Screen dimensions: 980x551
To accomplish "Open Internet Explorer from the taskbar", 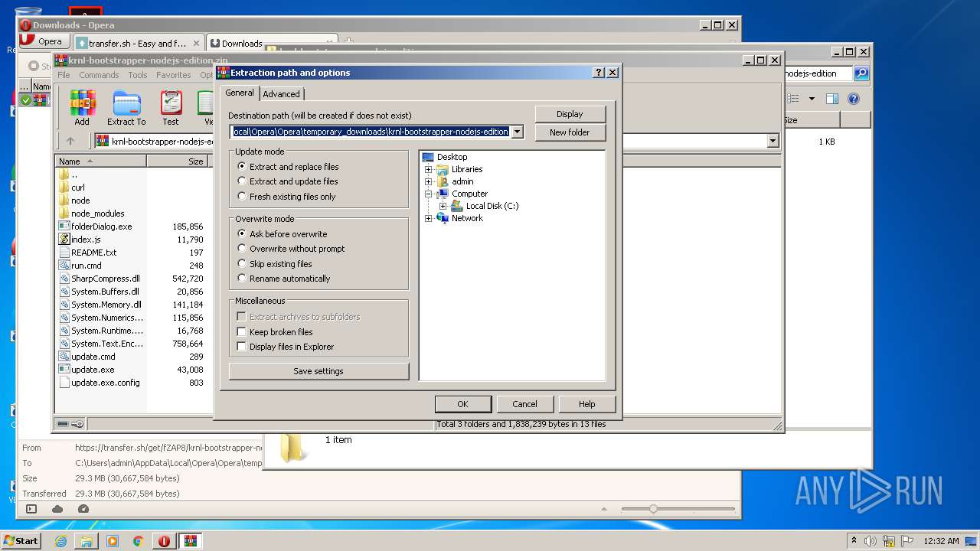I will click(60, 541).
